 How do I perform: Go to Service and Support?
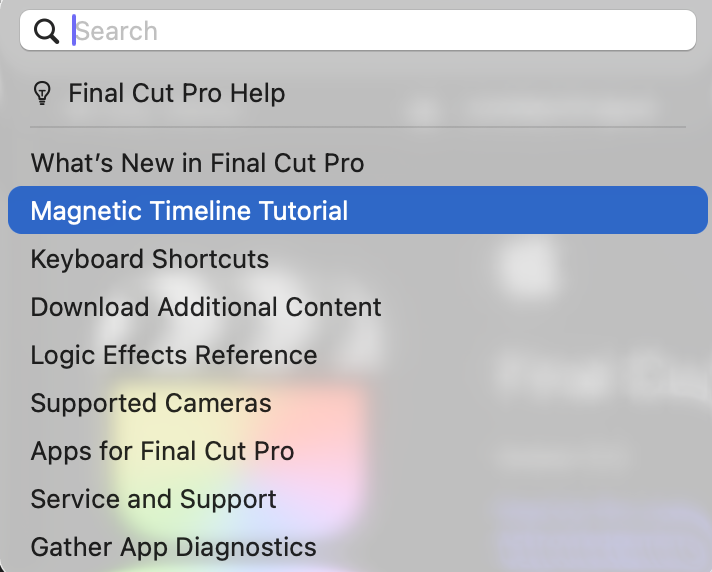[x=153, y=499]
